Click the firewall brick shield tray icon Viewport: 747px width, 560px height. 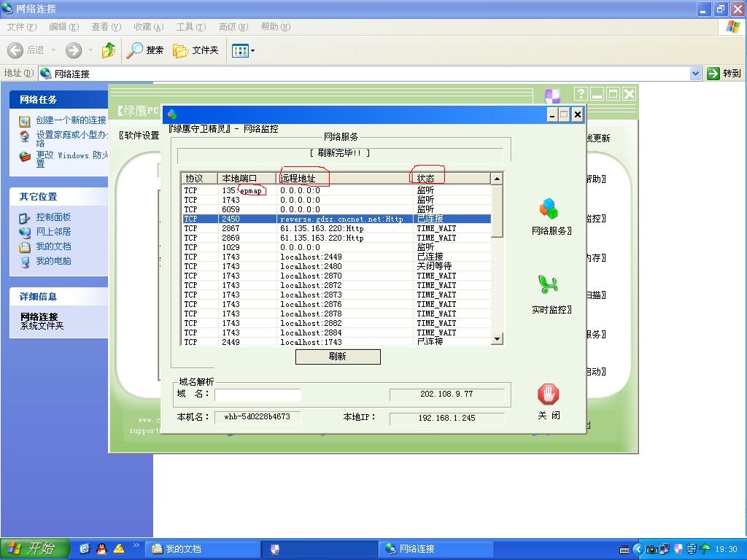[692, 550]
